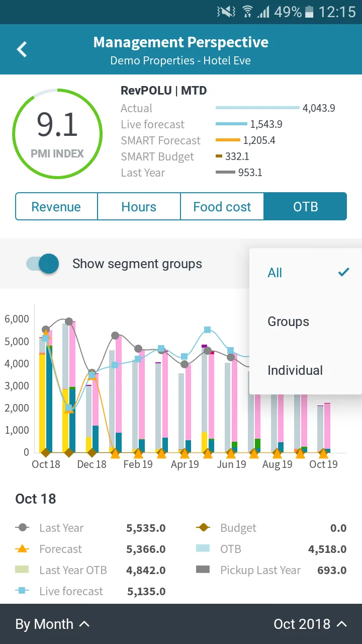Toggle the Show segment groups switch
Viewport: 362px width, 644px height.
[x=43, y=264]
